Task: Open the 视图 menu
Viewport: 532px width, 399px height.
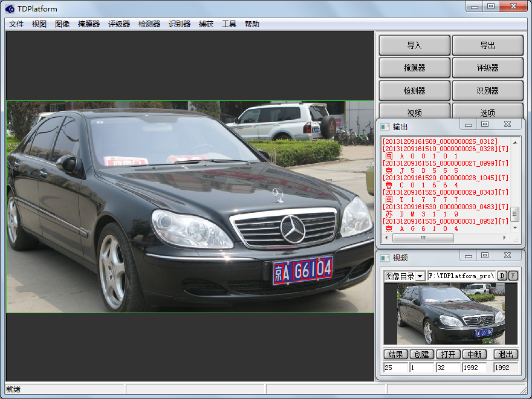Action: tap(39, 24)
